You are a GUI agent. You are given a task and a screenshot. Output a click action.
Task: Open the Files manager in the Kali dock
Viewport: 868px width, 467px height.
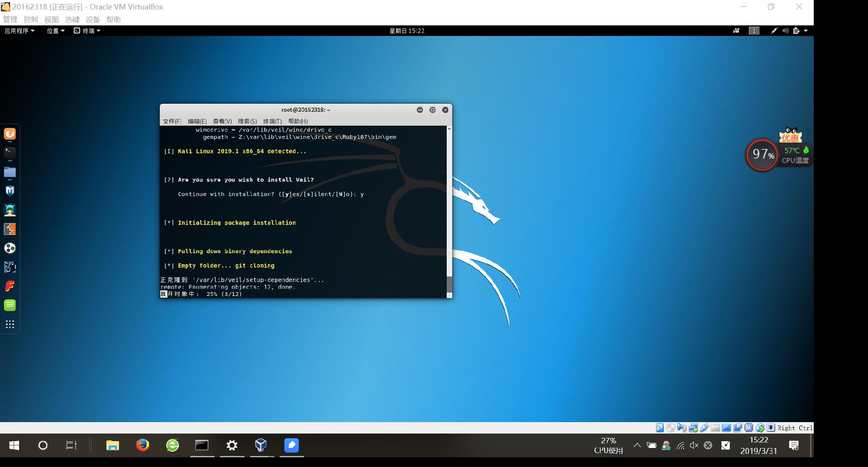[10, 172]
